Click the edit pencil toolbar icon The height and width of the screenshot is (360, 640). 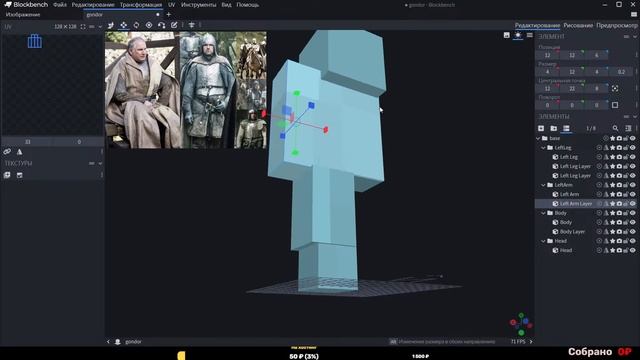174,25
